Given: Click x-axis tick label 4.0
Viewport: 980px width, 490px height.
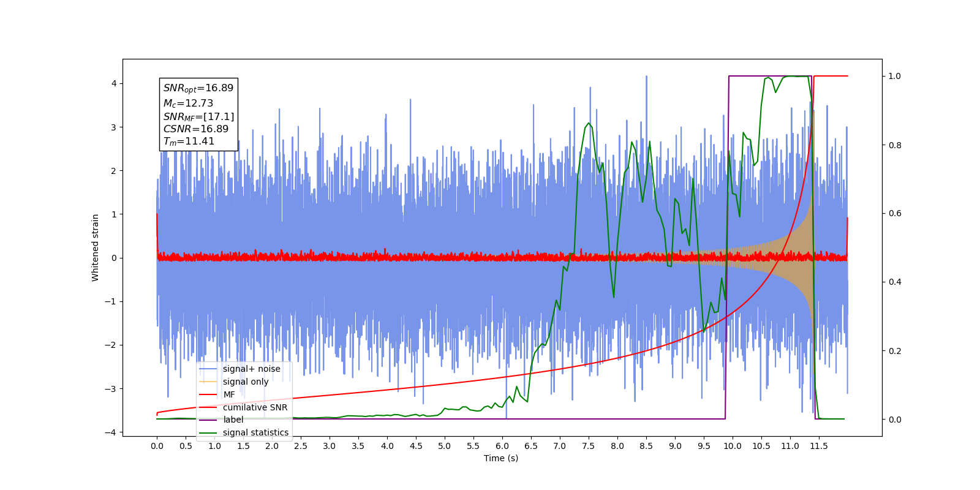Looking at the screenshot, I should 387,446.
